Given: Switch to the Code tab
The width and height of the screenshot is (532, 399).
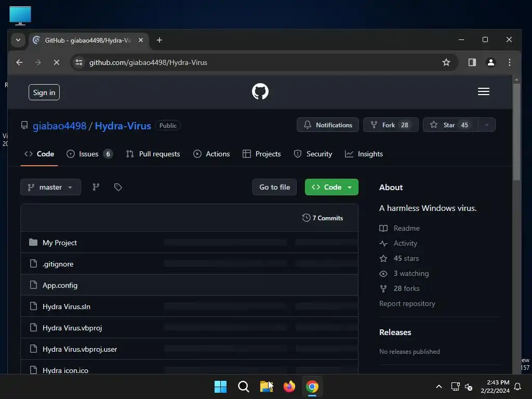Looking at the screenshot, I should tap(39, 154).
